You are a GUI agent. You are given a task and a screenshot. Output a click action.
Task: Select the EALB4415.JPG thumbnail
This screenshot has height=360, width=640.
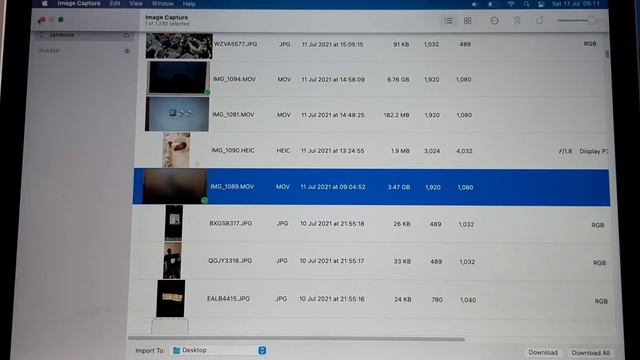pos(171,298)
